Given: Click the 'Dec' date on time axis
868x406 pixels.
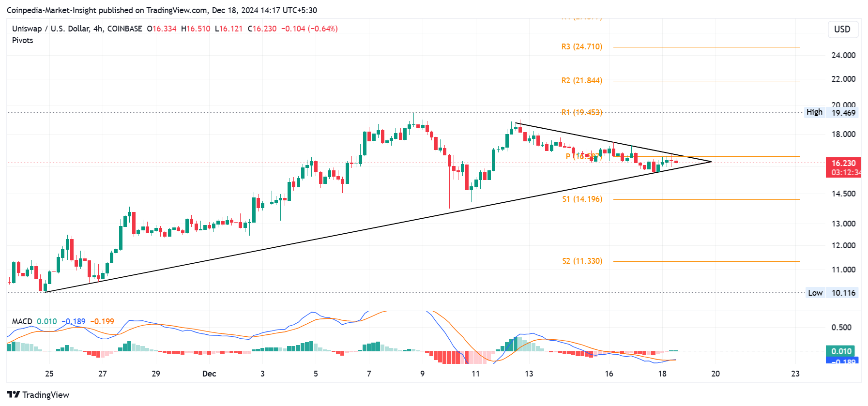Looking at the screenshot, I should click(209, 374).
